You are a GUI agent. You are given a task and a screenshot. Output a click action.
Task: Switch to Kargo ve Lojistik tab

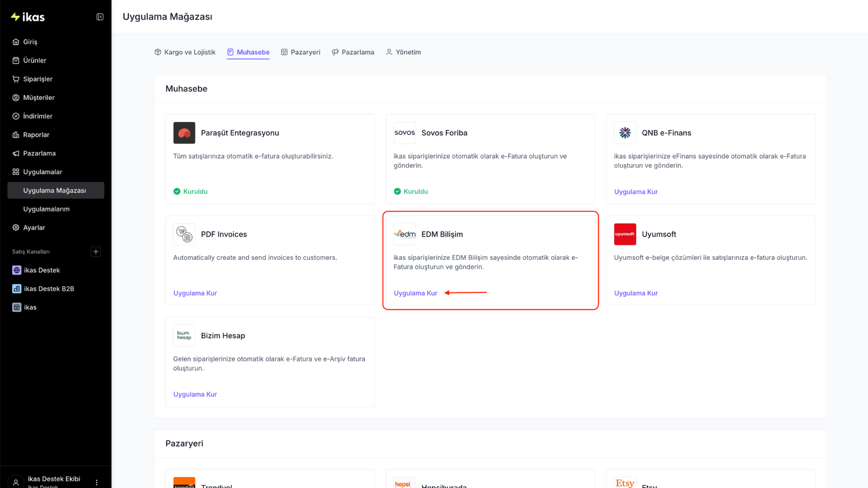[x=185, y=52]
